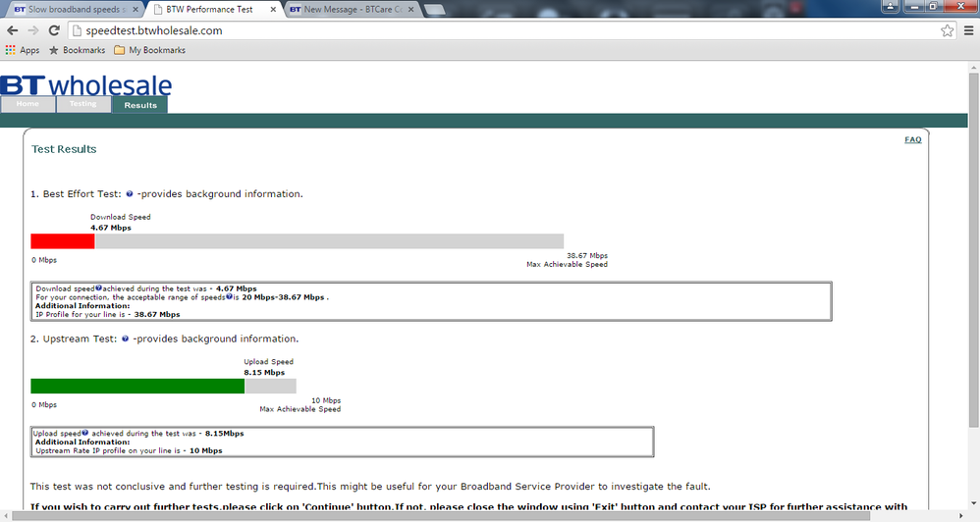Open the Home tab on BT Wholesale page
Screen dimensions: 980x522
tap(27, 104)
